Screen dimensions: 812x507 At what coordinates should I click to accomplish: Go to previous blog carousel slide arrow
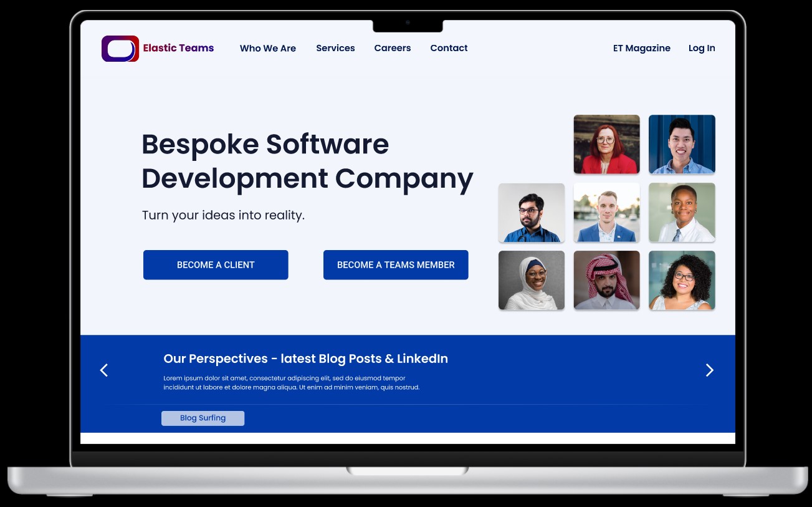[x=104, y=370]
